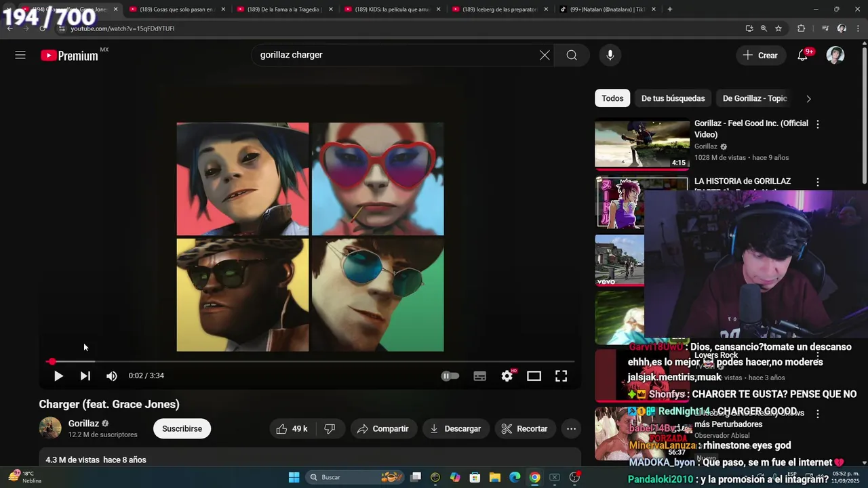This screenshot has width=868, height=488.
Task: Show more filter chips with arrow
Action: pos(808,98)
